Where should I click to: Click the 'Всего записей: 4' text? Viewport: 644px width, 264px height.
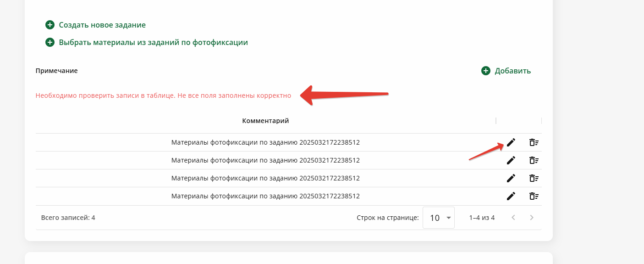68,218
